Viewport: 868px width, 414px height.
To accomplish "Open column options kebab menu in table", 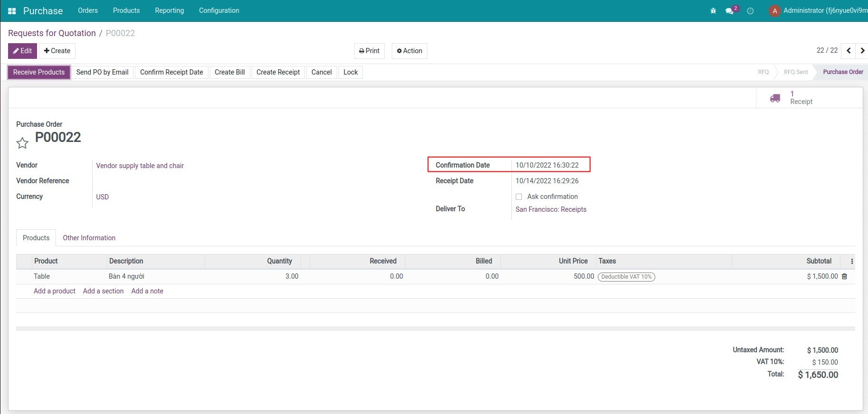I will 852,261.
